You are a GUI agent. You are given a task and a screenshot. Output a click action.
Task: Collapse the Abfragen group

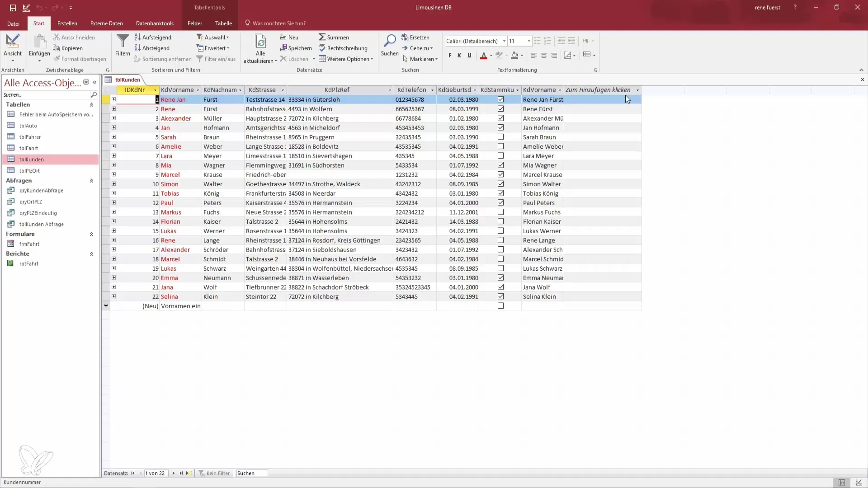coord(91,181)
